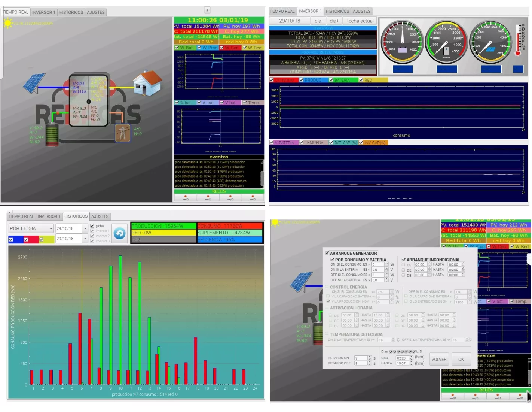Adjust the RETARDO OFF spinner arrows
The image size is (532, 412).
(x=370, y=363)
